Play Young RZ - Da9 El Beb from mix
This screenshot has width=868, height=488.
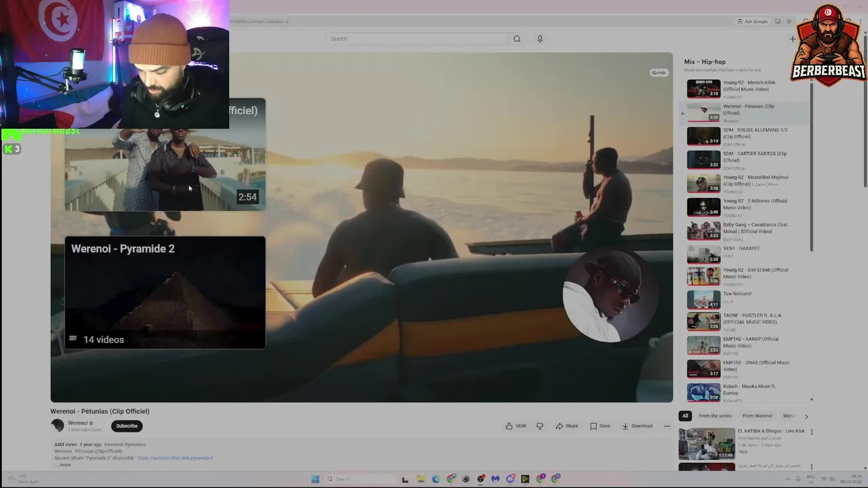click(746, 277)
